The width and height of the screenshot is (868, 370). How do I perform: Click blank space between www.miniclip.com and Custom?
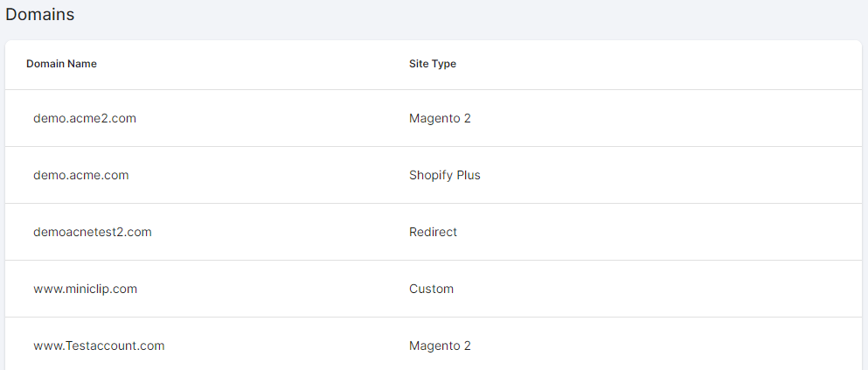click(273, 289)
